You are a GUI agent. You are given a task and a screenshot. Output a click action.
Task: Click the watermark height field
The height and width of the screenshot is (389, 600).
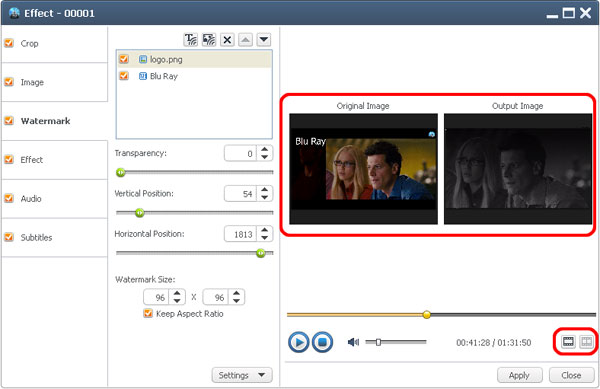coord(216,297)
